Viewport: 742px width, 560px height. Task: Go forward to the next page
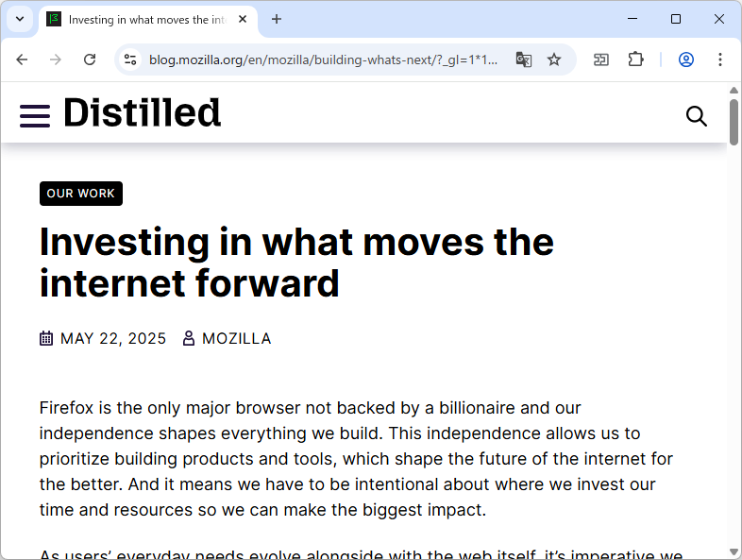[56, 59]
